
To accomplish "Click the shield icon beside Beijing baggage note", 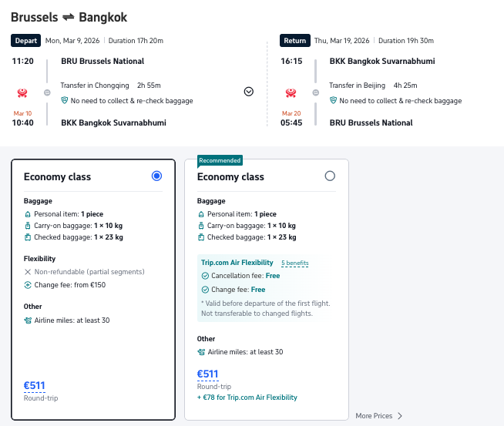I will coord(334,101).
